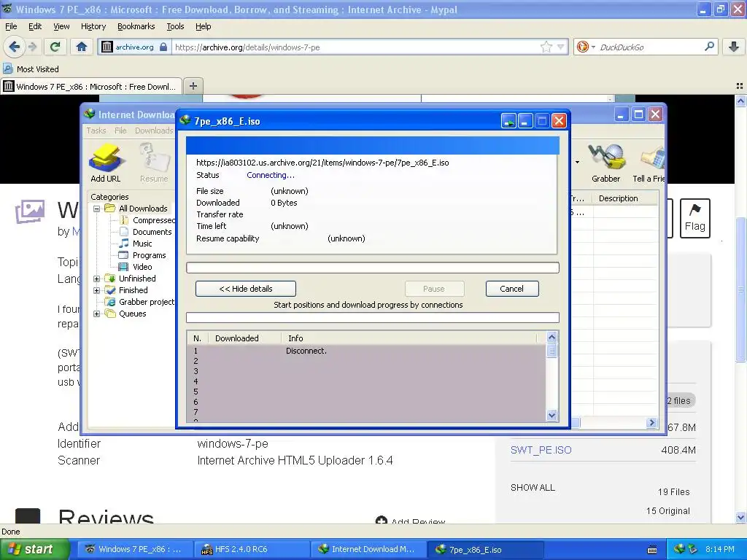Click the Downloaded column header

[244, 338]
